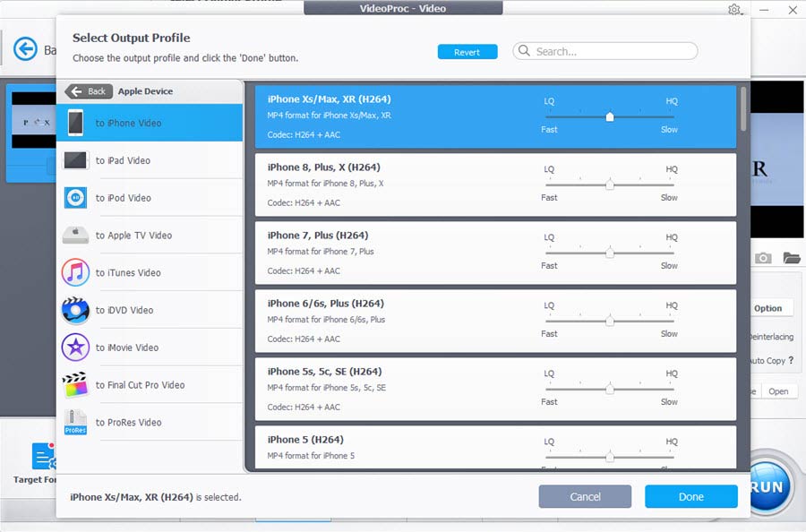Select iPhone 5 (H264) profile
The height and width of the screenshot is (532, 806).
click(495, 447)
